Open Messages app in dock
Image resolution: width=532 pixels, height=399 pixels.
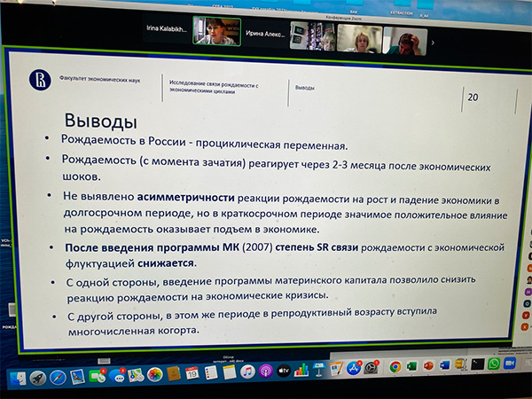[x=116, y=375]
